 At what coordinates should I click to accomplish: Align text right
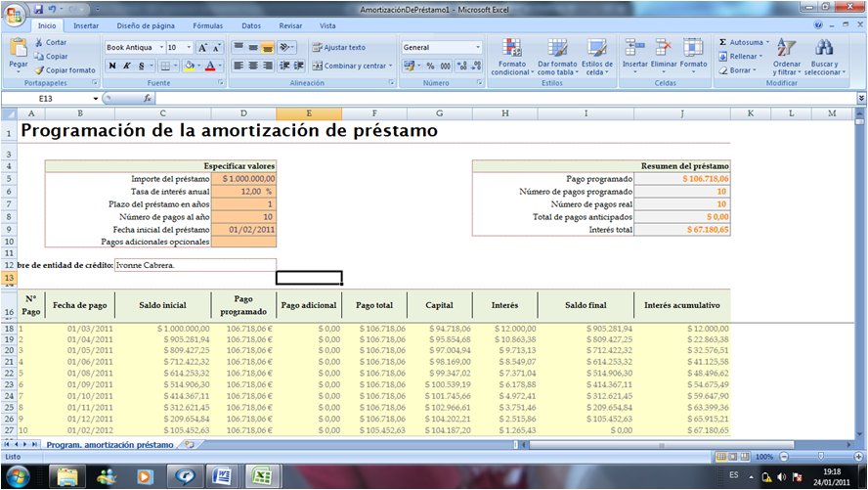tap(268, 66)
